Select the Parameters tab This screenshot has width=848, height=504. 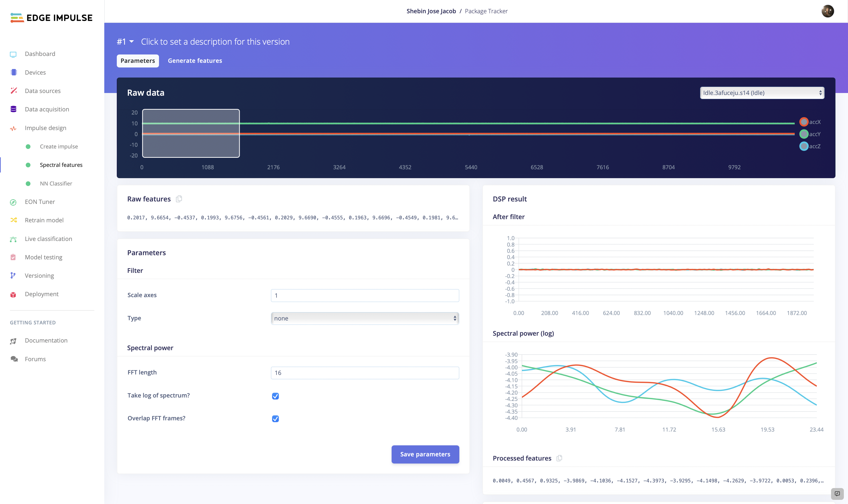click(x=138, y=61)
